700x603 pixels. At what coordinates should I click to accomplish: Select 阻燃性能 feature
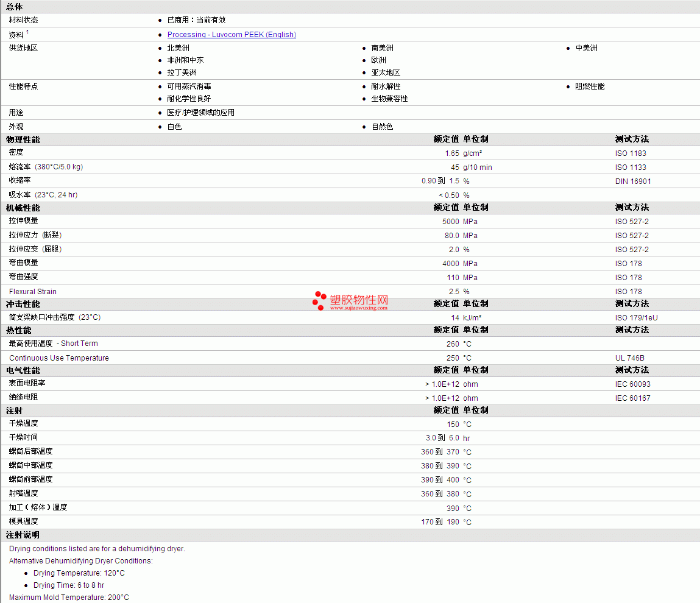(x=590, y=86)
